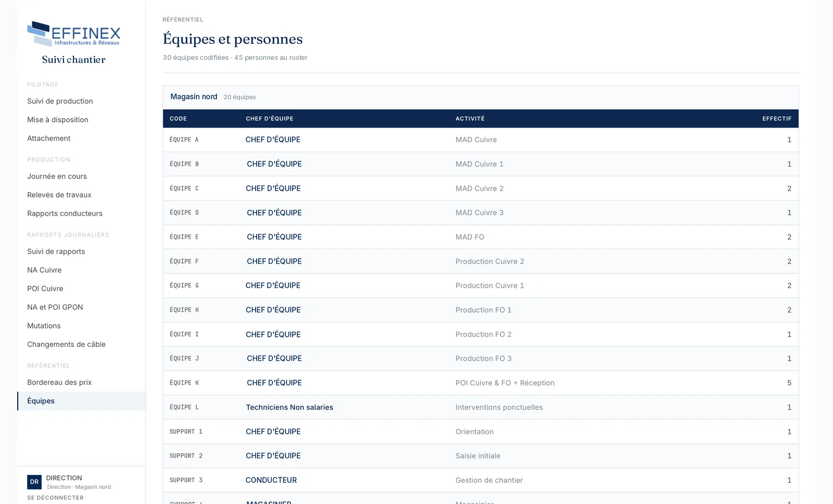Screen dimensions: 833x504
Task: Navigate to Relevés de travaux
Action: [x=59, y=195]
